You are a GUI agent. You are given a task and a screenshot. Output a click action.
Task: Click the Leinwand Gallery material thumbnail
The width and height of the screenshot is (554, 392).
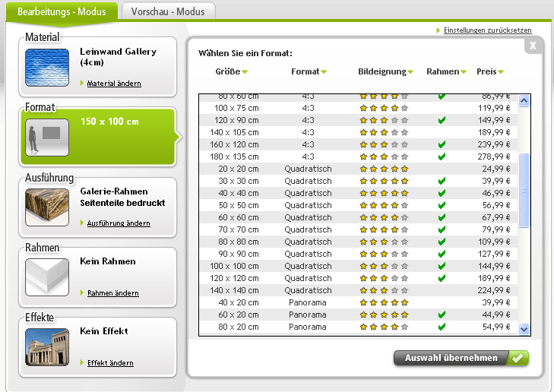click(x=46, y=67)
